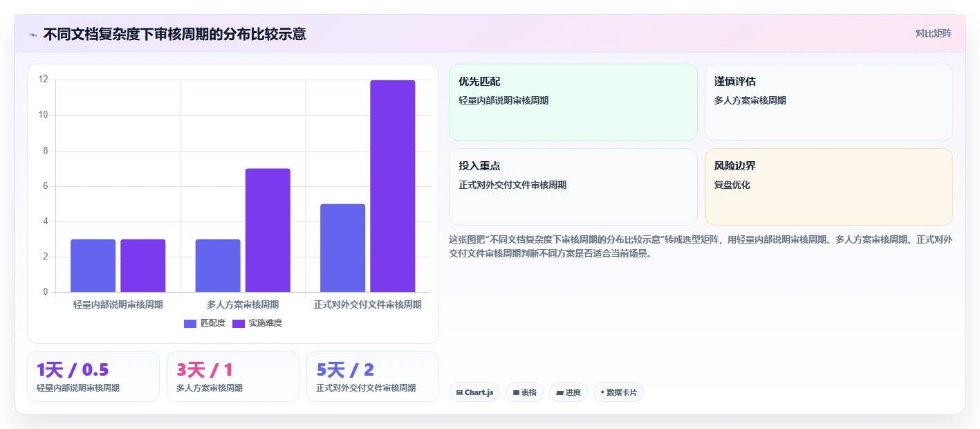Click the x-axis label 轻量内部说明审核周期
The width and height of the screenshot is (980, 429).
(x=118, y=304)
